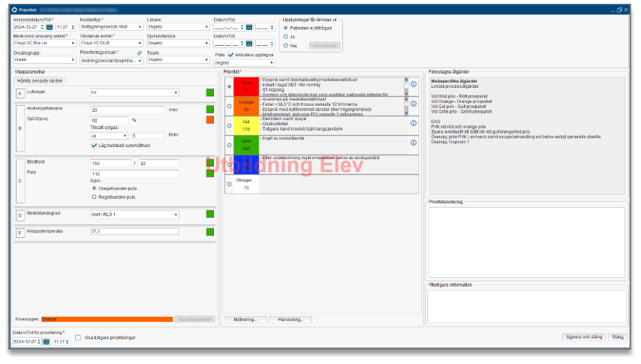
Task: Enable Visa tidigare prioriteringar checkbox
Action: 78,338
